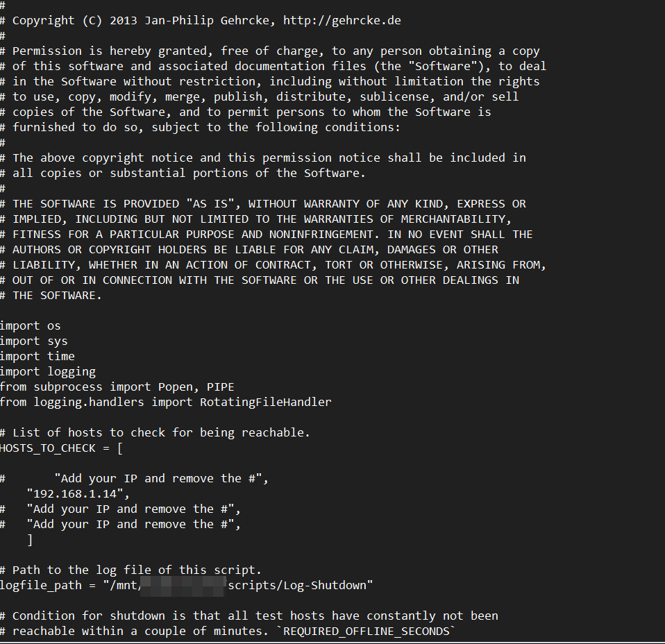Click the http://gehrcke.de URL

pos(342,20)
